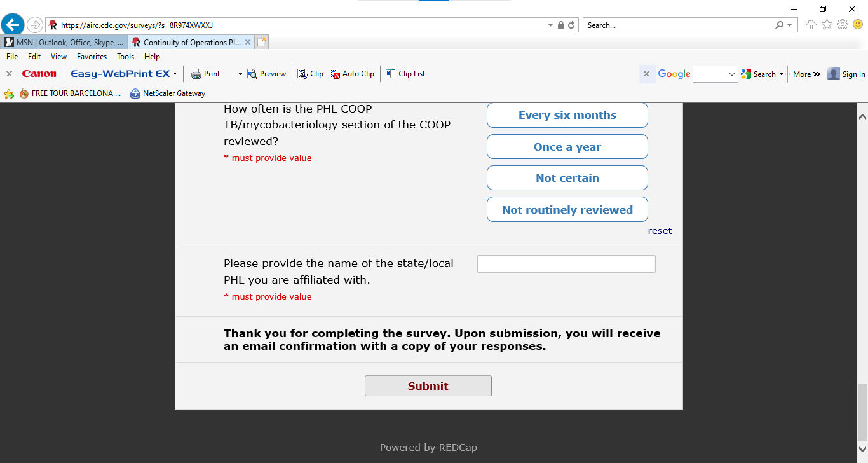Viewport: 868px width, 463px height.
Task: Click the Preview toolbar button
Action: coord(267,74)
